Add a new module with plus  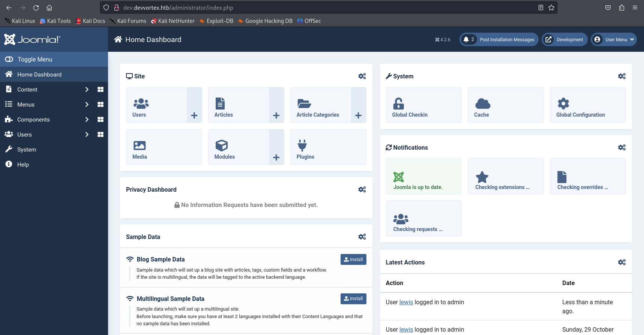tap(276, 147)
